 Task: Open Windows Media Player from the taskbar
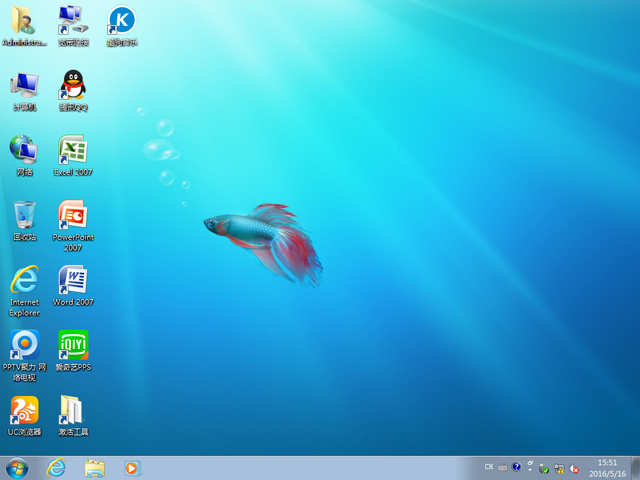coord(132,468)
